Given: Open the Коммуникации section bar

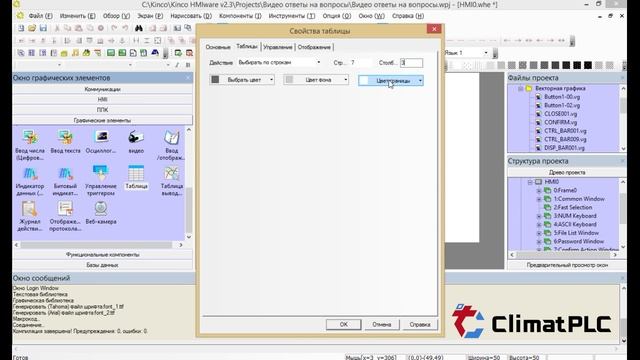Looking at the screenshot, I should (x=102, y=89).
